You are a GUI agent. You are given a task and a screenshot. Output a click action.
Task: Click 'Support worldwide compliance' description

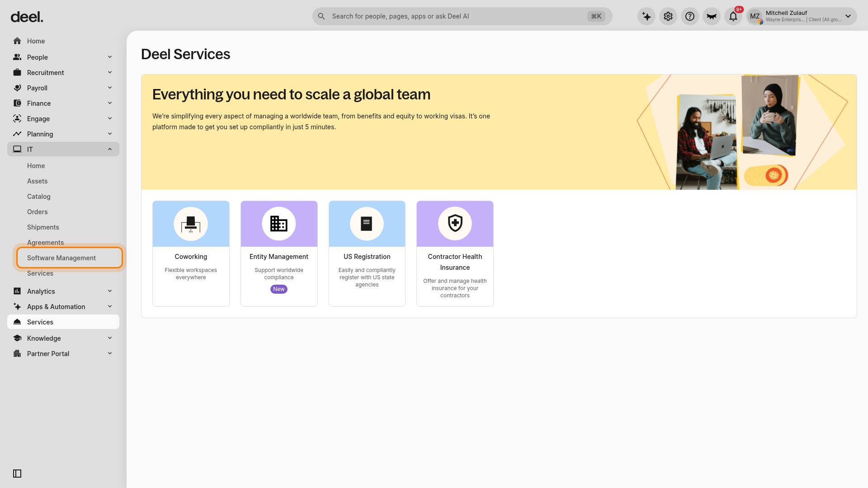coord(279,274)
